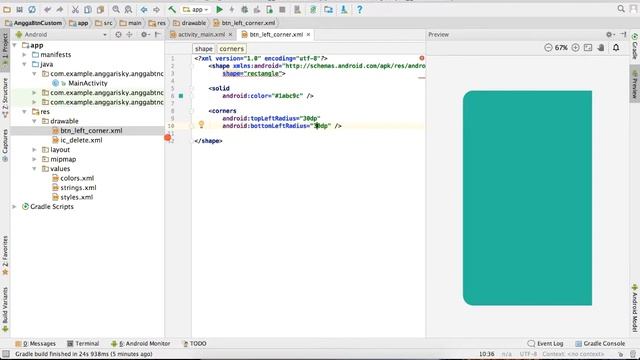Click the Copy icon in toolbar
The height and width of the screenshot is (360, 640).
click(x=88, y=9)
